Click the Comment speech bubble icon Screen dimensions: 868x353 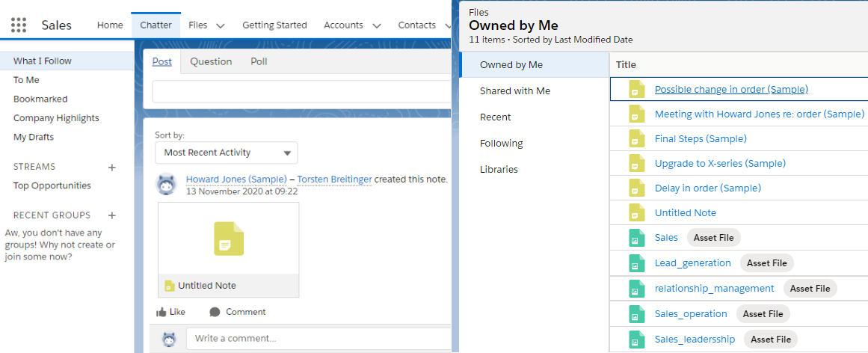point(215,312)
